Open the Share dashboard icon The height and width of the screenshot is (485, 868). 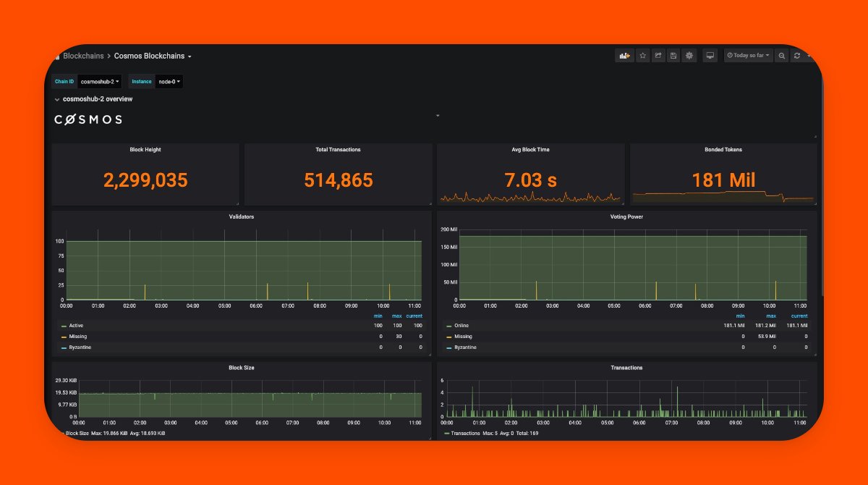[x=658, y=56]
